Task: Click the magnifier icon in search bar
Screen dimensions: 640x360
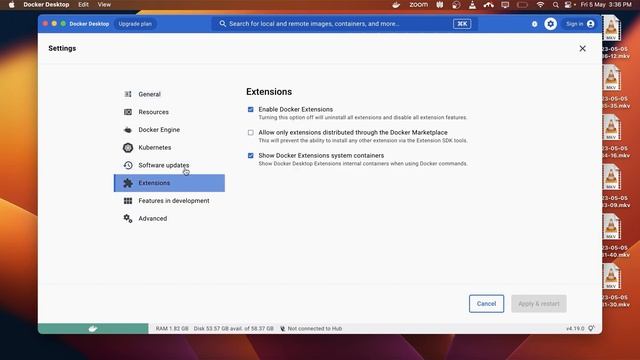Action: tap(222, 24)
